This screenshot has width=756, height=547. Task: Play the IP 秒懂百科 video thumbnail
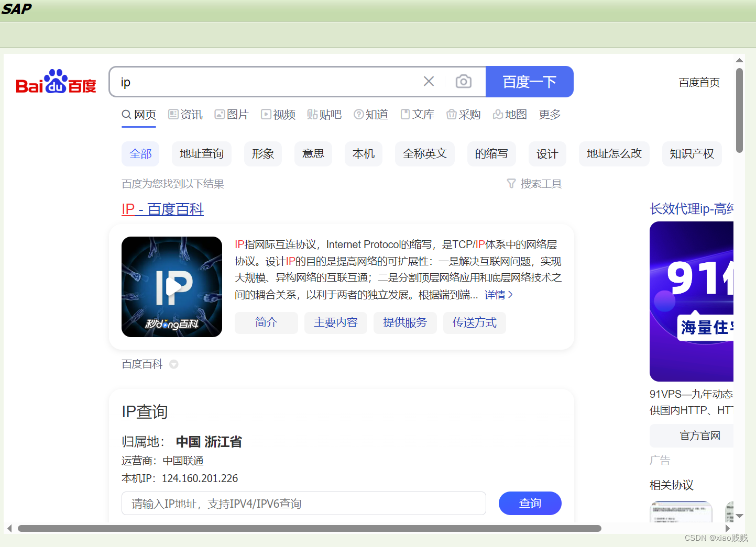point(172,287)
